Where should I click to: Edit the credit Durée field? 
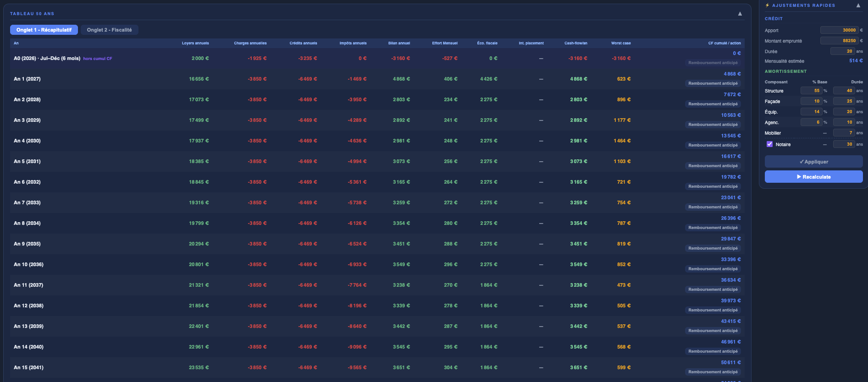pyautogui.click(x=842, y=51)
